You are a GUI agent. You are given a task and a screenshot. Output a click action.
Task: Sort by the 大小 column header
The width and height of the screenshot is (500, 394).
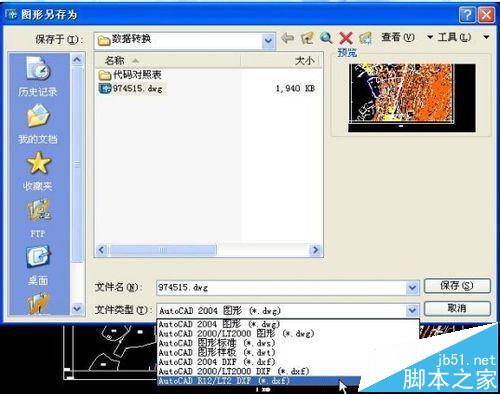coord(280,61)
